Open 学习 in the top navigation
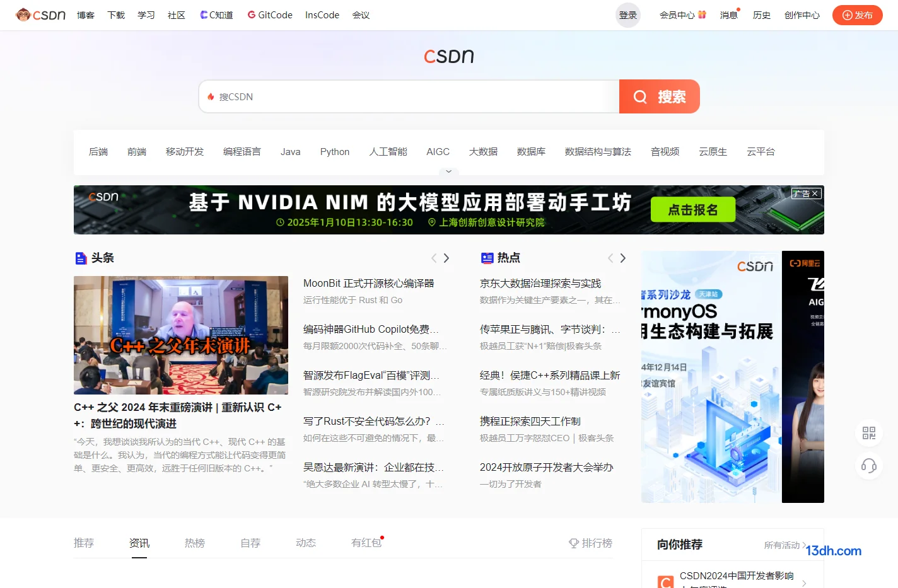 coord(146,15)
